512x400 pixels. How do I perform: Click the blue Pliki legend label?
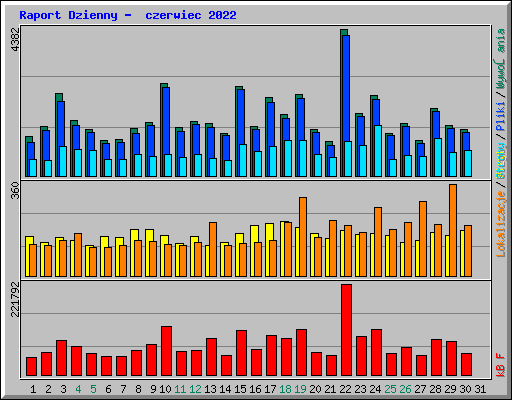click(501, 116)
